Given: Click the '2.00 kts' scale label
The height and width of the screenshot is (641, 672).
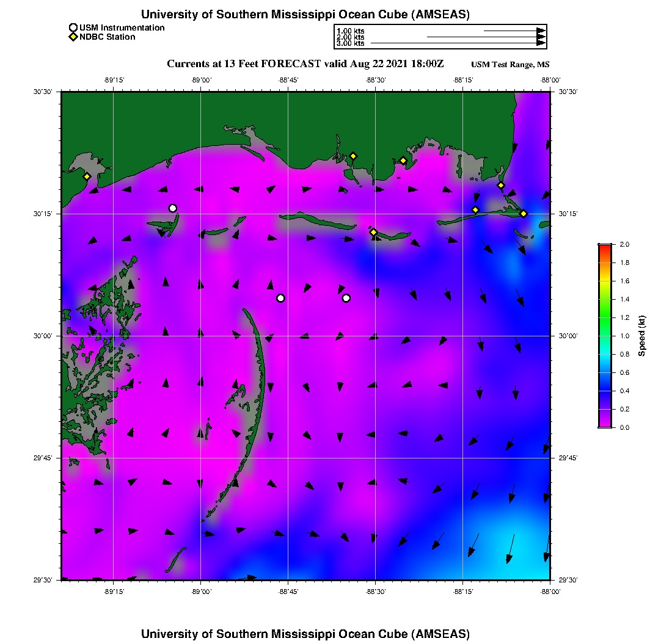Looking at the screenshot, I should [351, 37].
